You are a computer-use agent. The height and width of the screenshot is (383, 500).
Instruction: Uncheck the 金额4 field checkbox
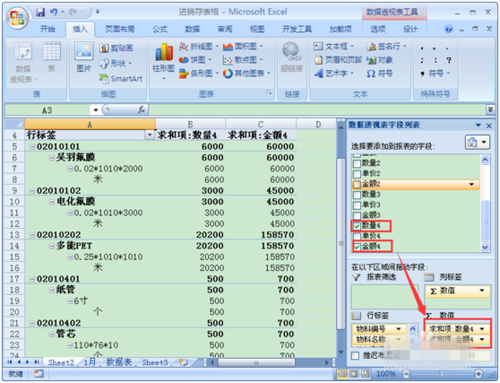coord(357,247)
